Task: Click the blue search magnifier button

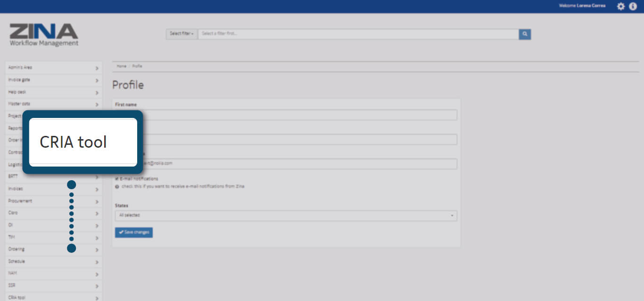Action: click(525, 34)
